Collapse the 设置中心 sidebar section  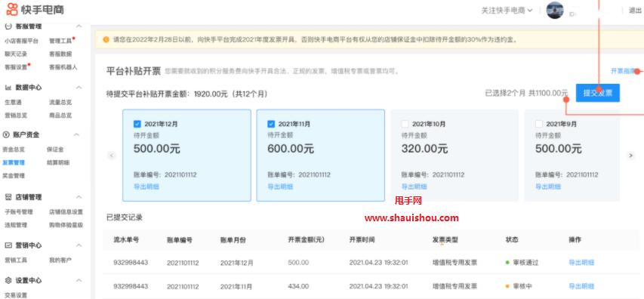(79, 281)
